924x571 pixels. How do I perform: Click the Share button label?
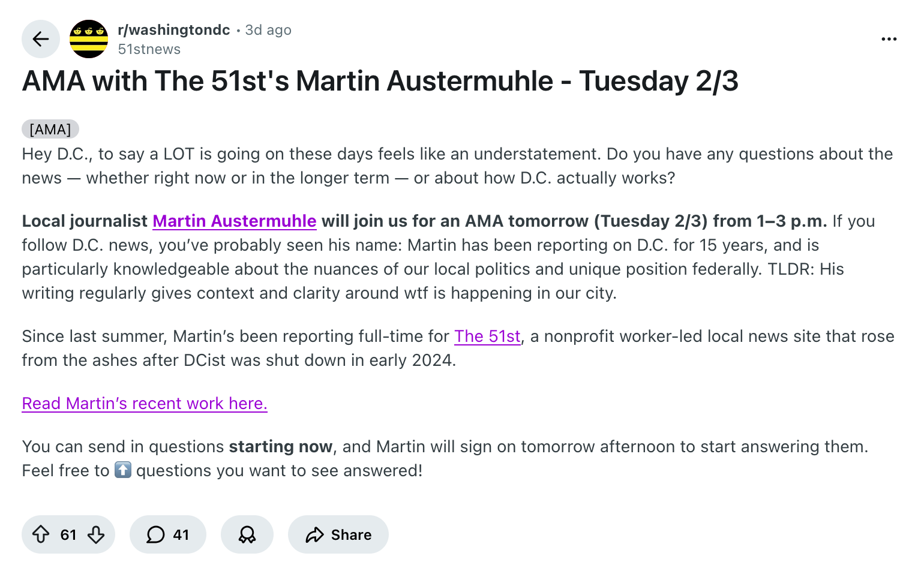[351, 534]
